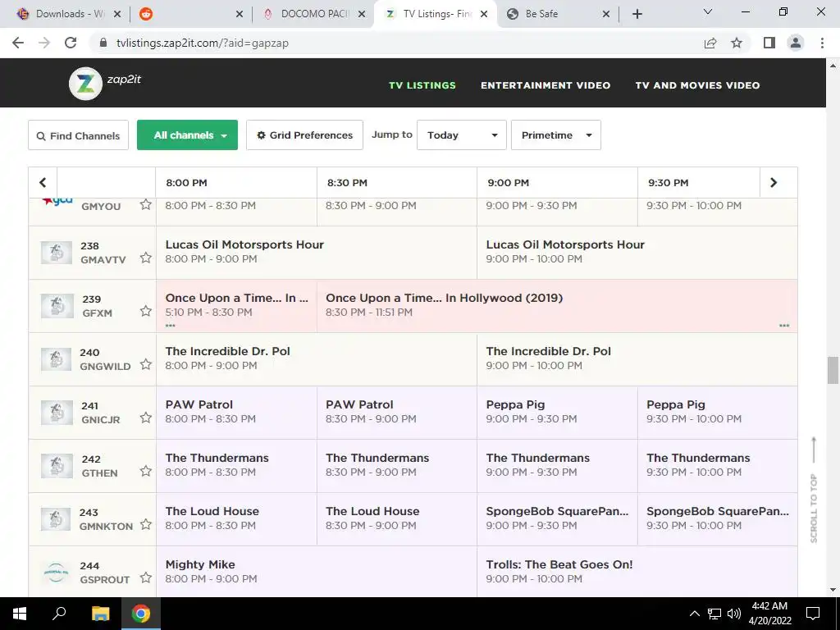The image size is (840, 630).
Task: Open Entertainment Video nav item
Action: coord(546,85)
